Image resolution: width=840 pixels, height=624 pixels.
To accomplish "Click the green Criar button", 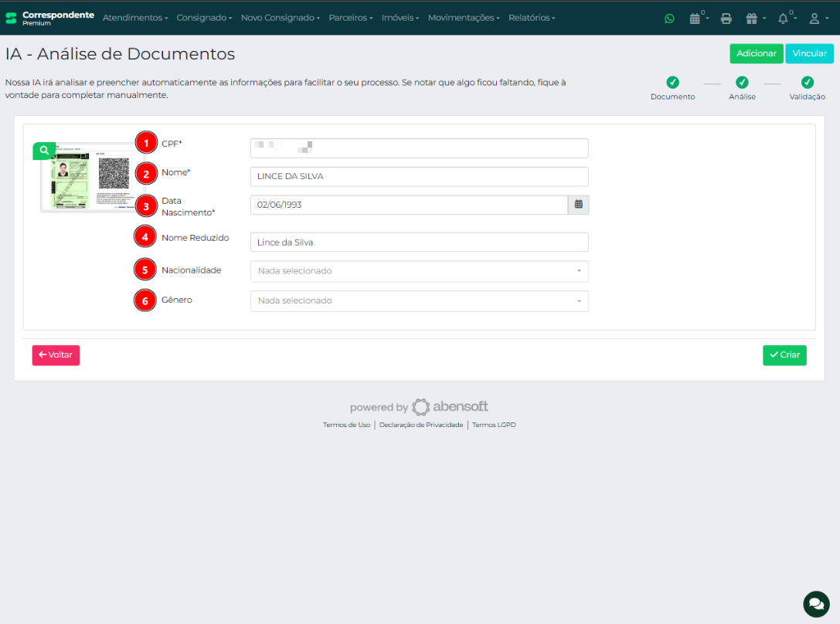I will (x=784, y=355).
